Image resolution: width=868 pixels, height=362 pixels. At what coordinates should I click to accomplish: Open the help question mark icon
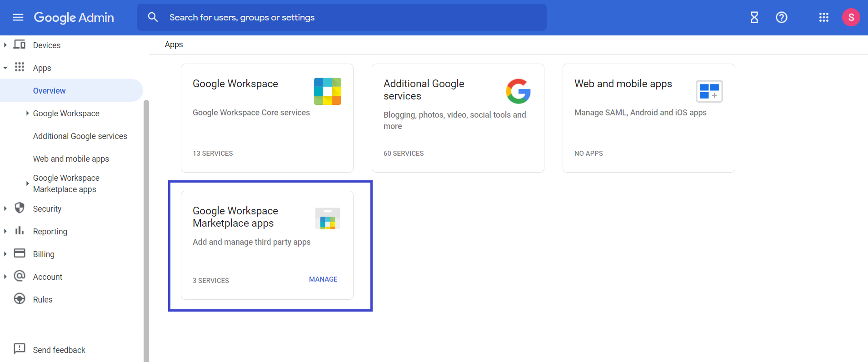pyautogui.click(x=782, y=17)
